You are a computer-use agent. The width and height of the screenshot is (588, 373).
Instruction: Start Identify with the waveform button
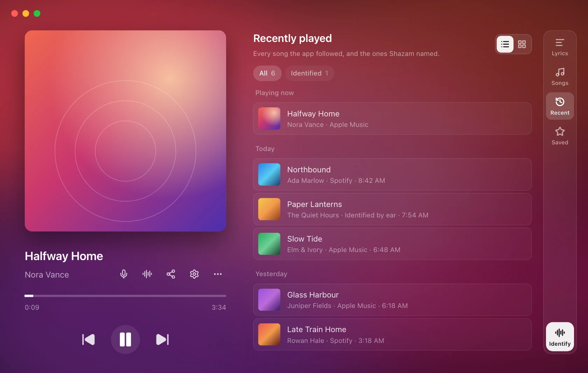560,337
